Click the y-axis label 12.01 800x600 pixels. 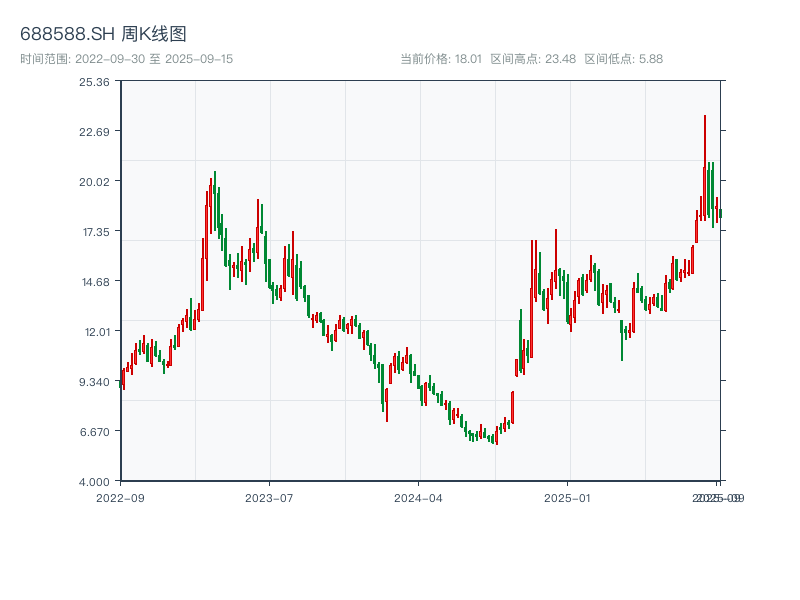[97, 332]
